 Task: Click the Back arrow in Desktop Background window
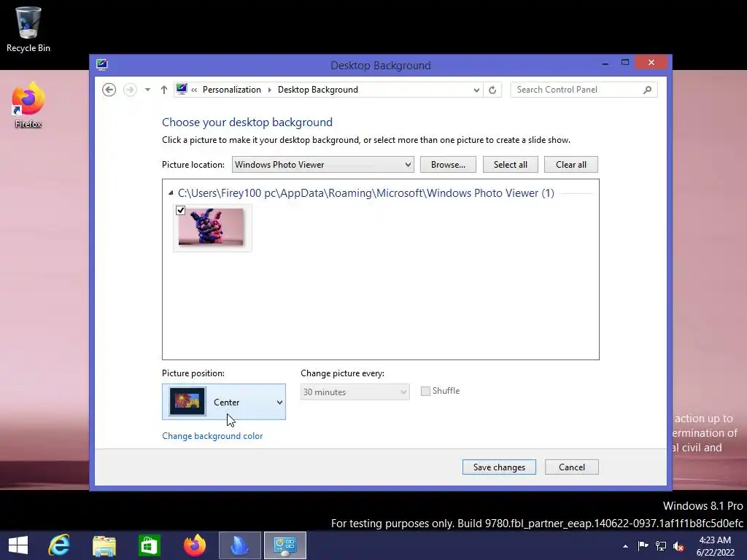point(109,90)
